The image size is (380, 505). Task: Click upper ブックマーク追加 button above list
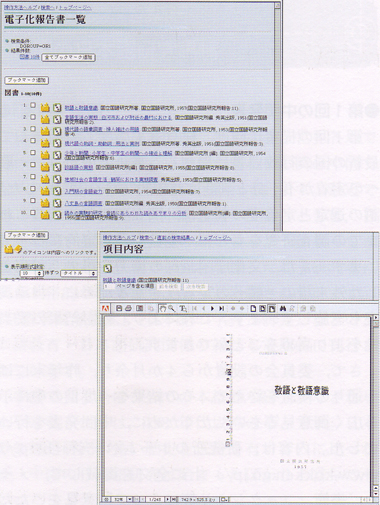27,80
